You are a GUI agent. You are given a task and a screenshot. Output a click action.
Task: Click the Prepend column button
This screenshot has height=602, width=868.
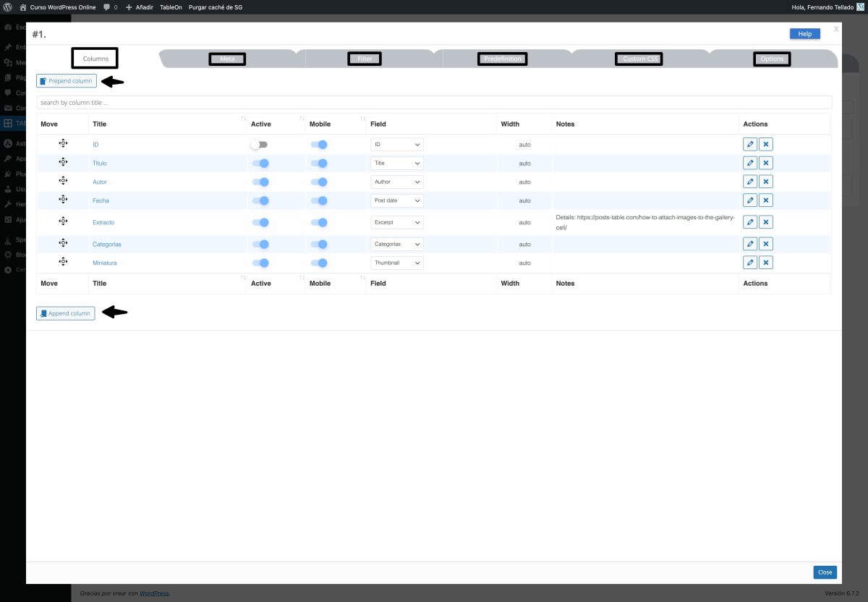point(67,81)
